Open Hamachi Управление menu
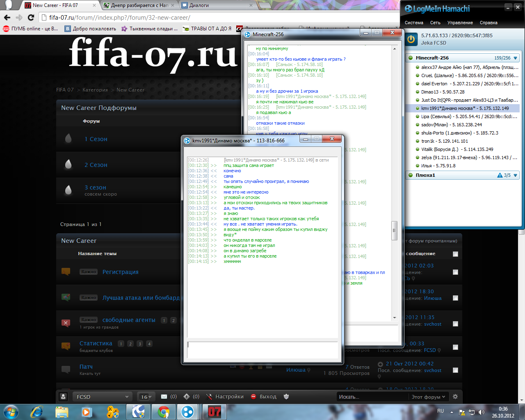Image resolution: width=525 pixels, height=420 pixels. tap(460, 23)
